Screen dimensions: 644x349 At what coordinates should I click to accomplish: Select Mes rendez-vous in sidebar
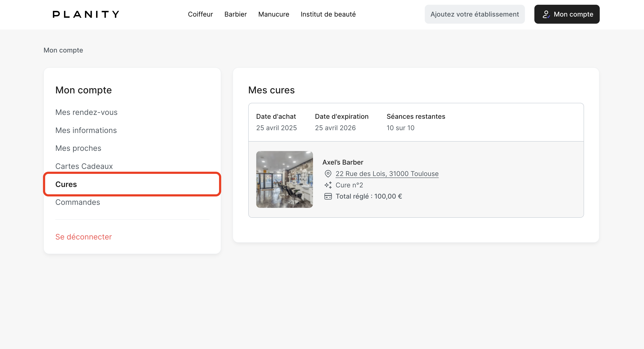[x=86, y=112]
